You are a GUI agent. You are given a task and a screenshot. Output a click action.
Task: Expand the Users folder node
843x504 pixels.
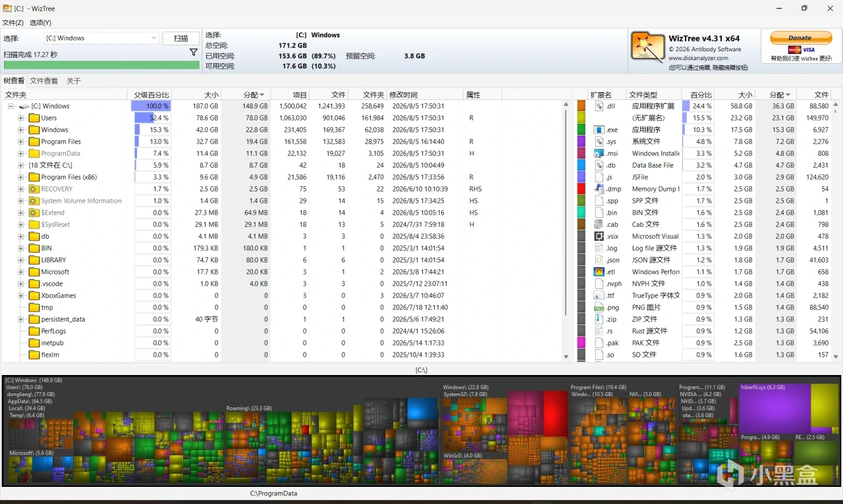click(x=21, y=118)
